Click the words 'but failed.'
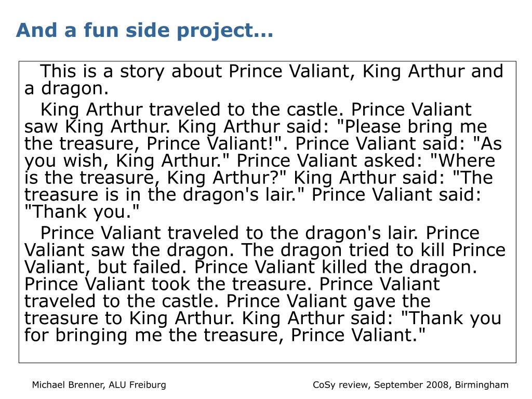Screen dimensions: 532x399 [142, 268]
